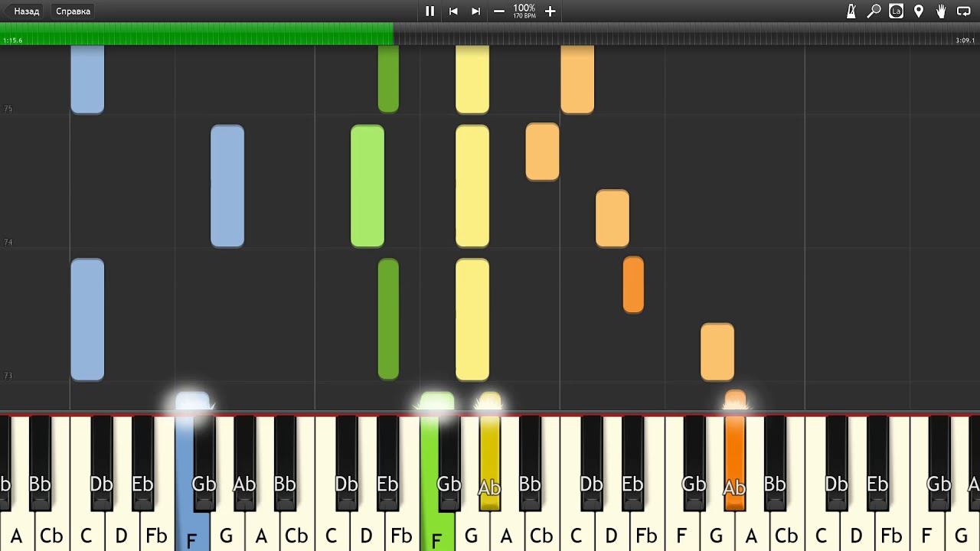Click the 3:09.1 total time label
This screenshot has height=551, width=980.
[x=965, y=41]
